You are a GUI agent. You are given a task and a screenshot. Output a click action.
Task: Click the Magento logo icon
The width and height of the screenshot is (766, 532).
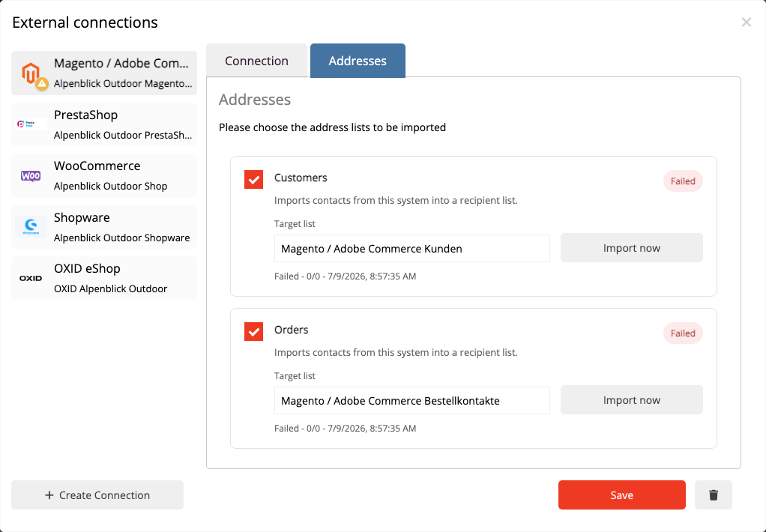30,73
